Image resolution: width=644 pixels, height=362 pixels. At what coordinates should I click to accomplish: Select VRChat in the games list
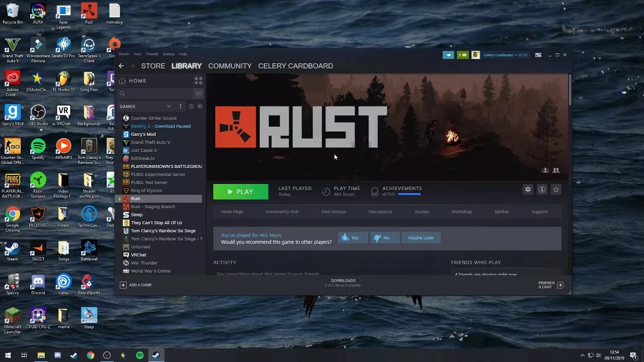click(x=138, y=255)
